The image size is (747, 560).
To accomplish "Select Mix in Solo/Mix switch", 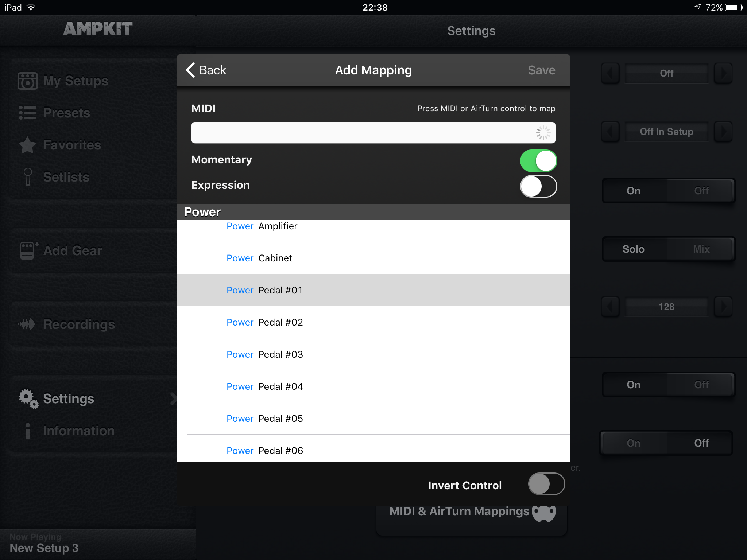I will 701,249.
